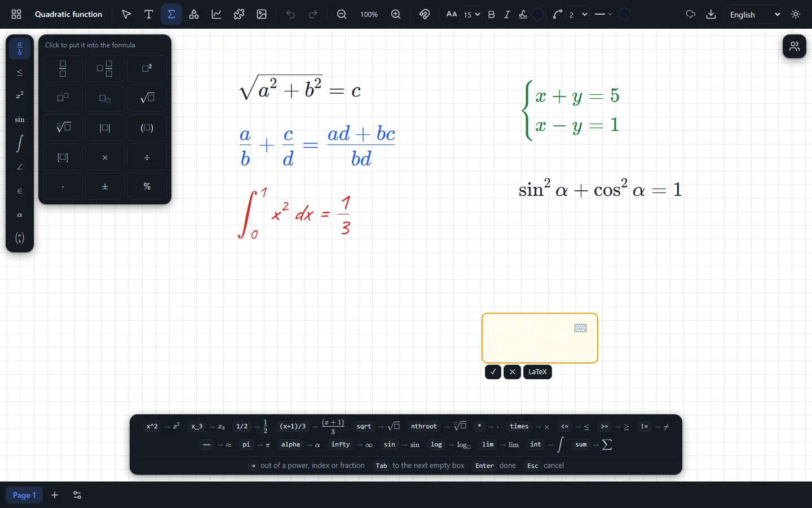
Task: Select the powers x² category
Action: click(x=20, y=96)
